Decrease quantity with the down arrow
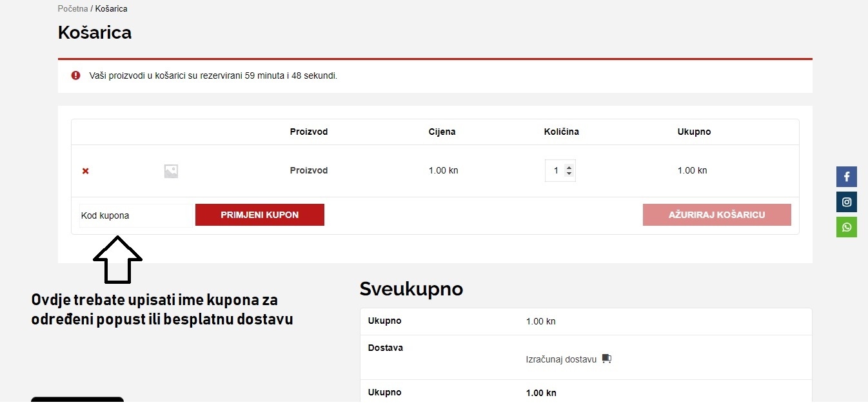This screenshot has height=407, width=868. pyautogui.click(x=569, y=174)
